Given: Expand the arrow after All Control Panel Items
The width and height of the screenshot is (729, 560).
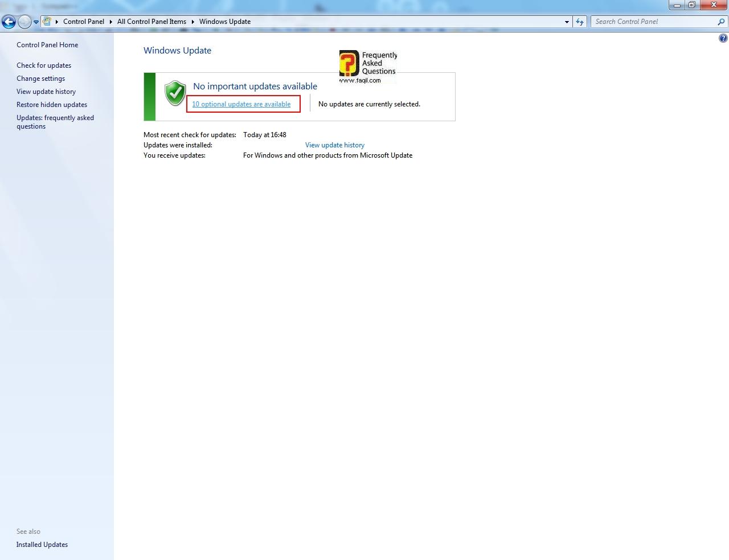Looking at the screenshot, I should (x=193, y=22).
